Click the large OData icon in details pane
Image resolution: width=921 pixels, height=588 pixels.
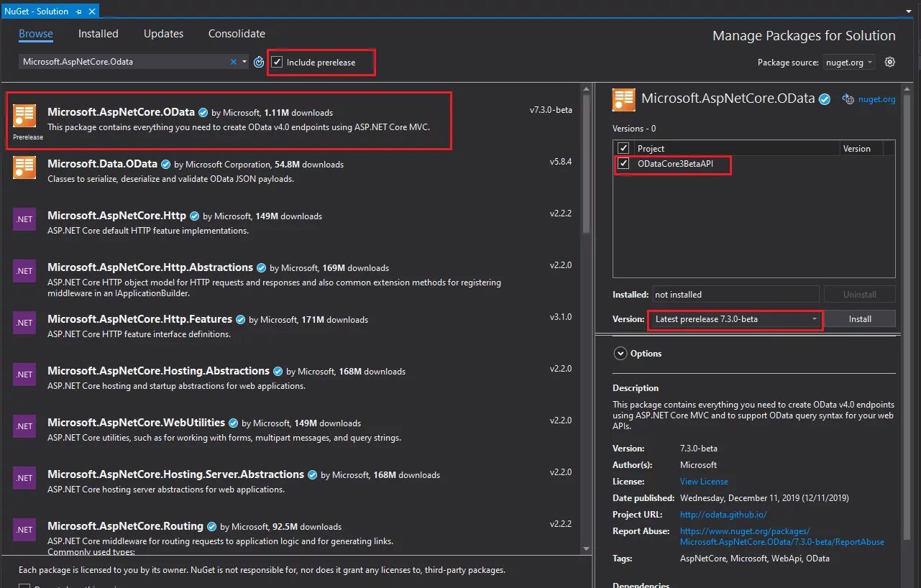click(x=623, y=100)
